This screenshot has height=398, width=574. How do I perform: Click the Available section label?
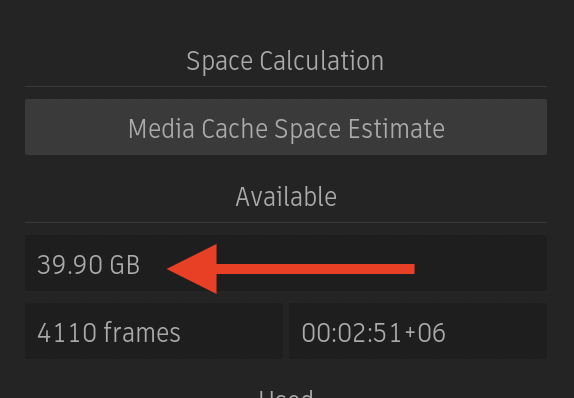(286, 197)
